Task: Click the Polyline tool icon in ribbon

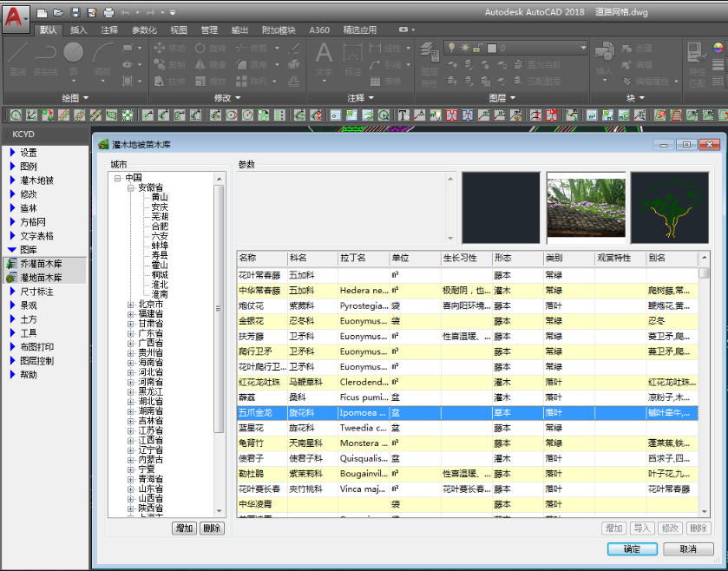Action: point(47,54)
